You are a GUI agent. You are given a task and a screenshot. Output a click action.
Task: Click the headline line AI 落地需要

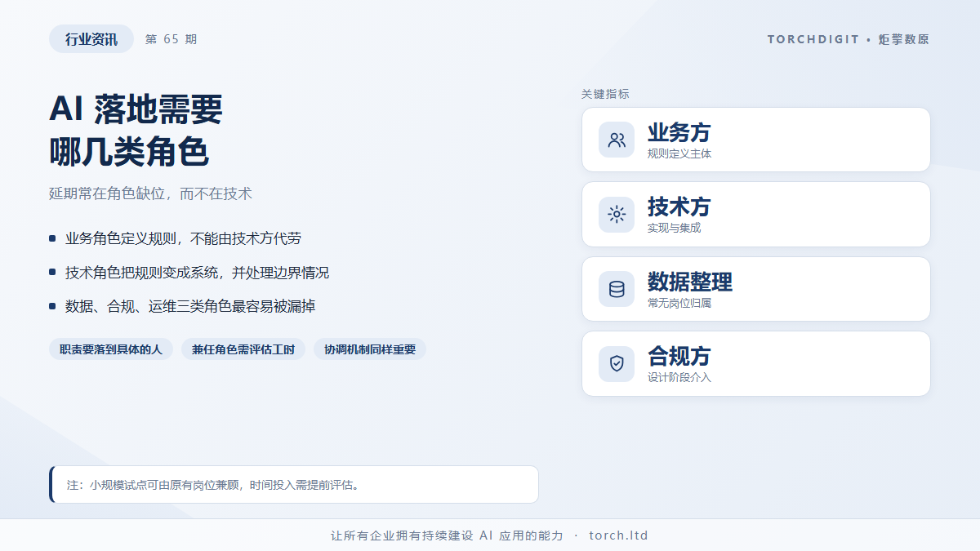click(136, 109)
